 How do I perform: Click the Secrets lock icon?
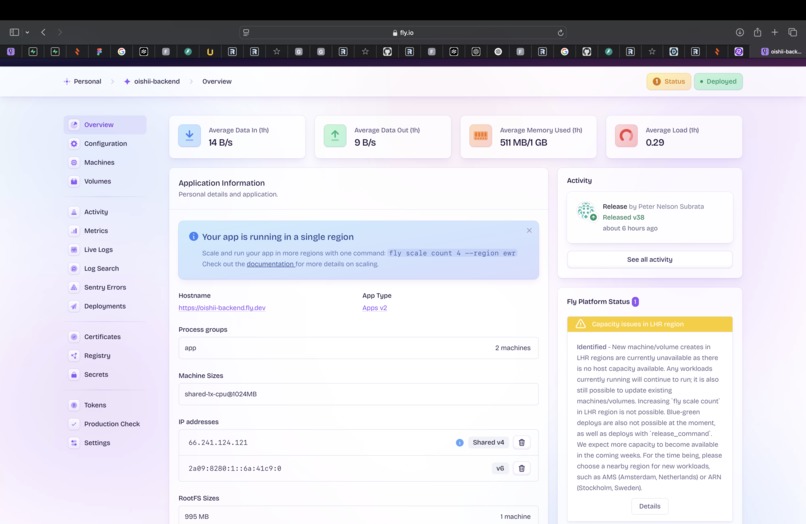(x=74, y=374)
